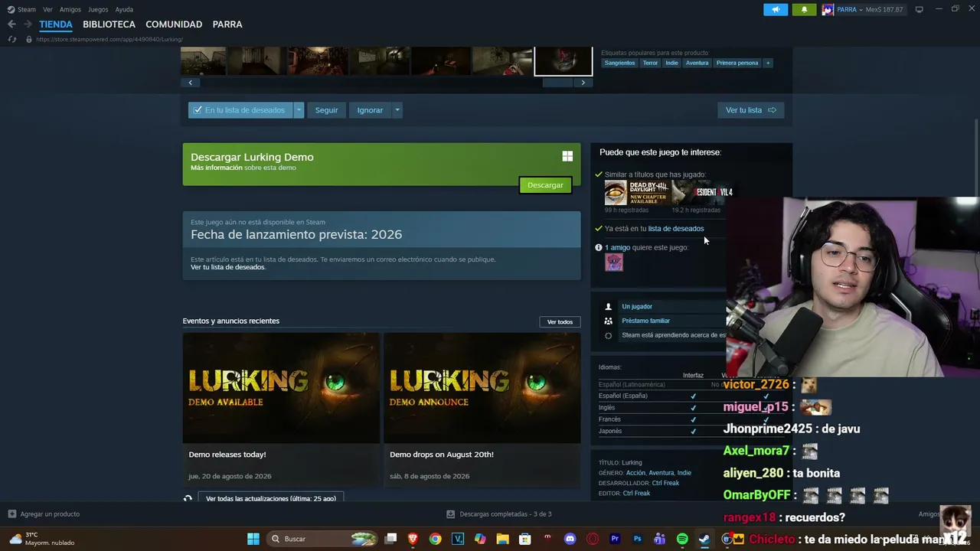Click the Ver tu lista button
This screenshot has width=980, height=551.
[750, 110]
